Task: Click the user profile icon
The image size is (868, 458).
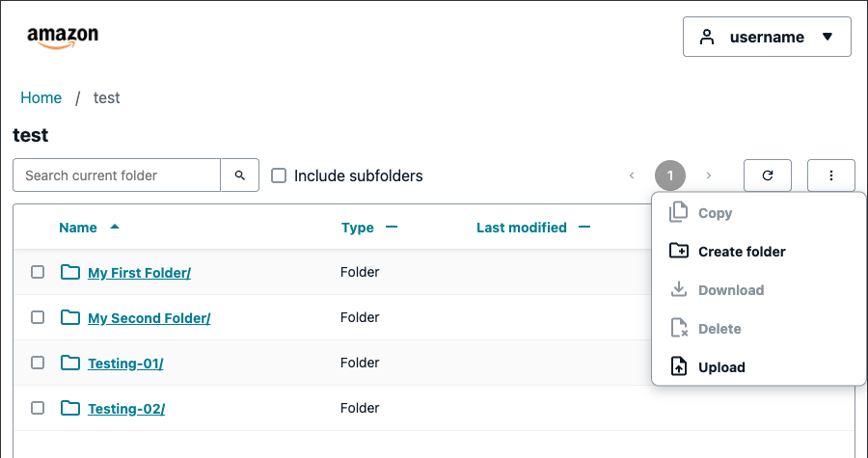Action: pos(706,37)
